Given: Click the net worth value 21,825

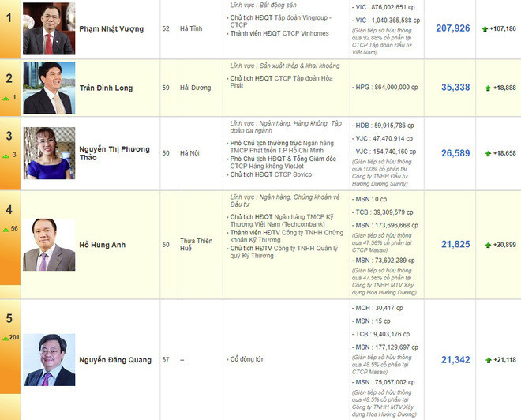Looking at the screenshot, I should [455, 245].
